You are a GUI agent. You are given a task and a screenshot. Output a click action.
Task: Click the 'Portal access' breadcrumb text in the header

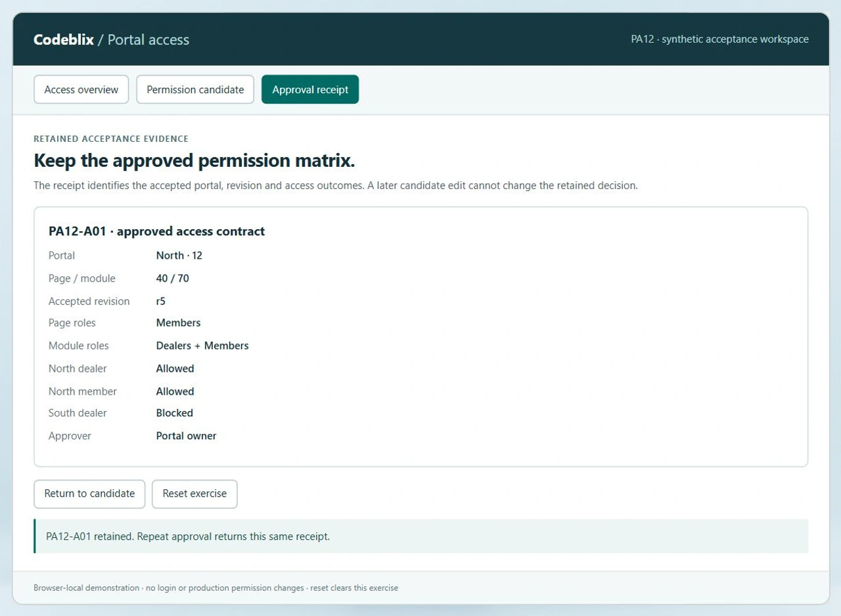(x=148, y=39)
